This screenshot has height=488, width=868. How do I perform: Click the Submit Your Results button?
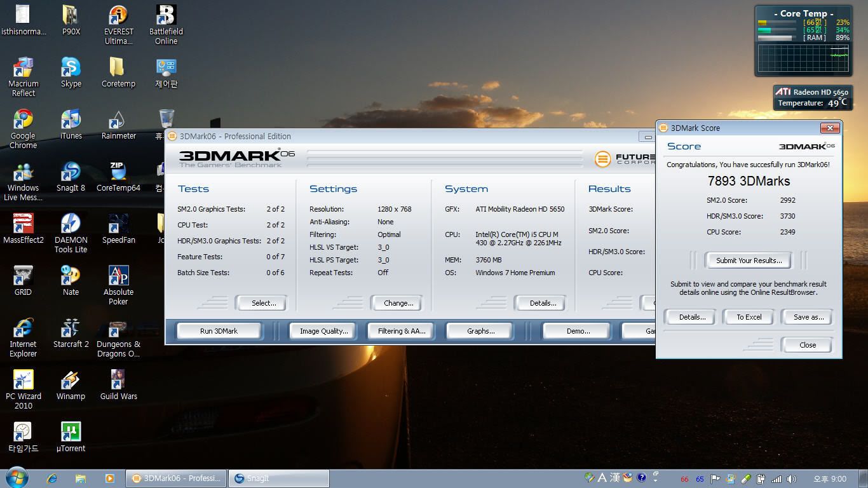[749, 261]
